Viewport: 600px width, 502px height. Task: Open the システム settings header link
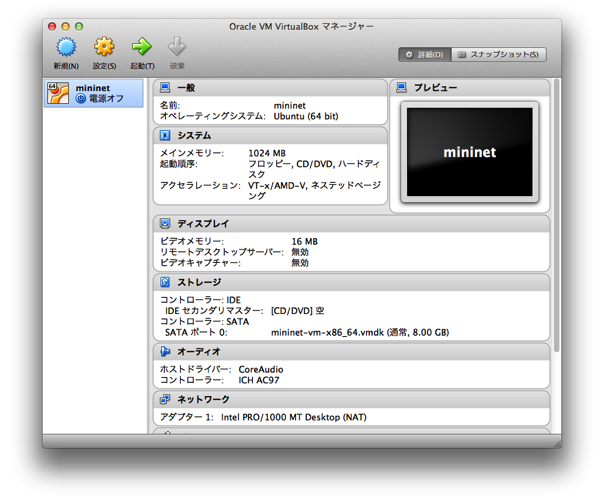[194, 135]
